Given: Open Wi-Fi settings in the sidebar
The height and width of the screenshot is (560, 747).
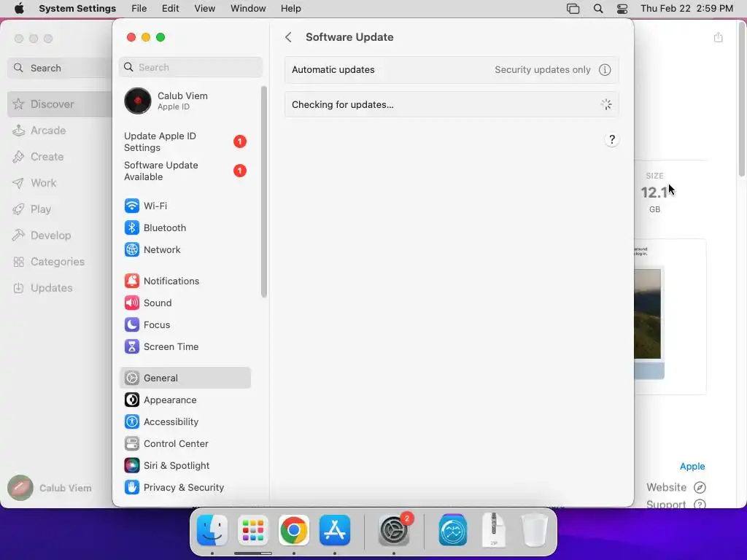Looking at the screenshot, I should (x=185, y=206).
